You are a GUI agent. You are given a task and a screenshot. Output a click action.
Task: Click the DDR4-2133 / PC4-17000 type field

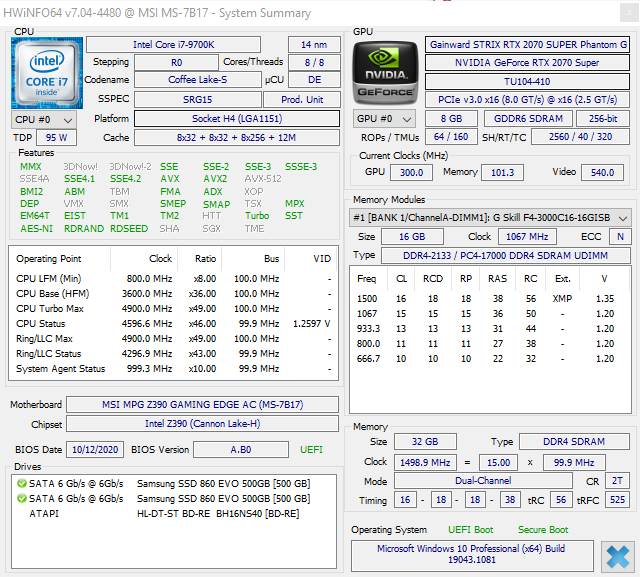pos(505,255)
